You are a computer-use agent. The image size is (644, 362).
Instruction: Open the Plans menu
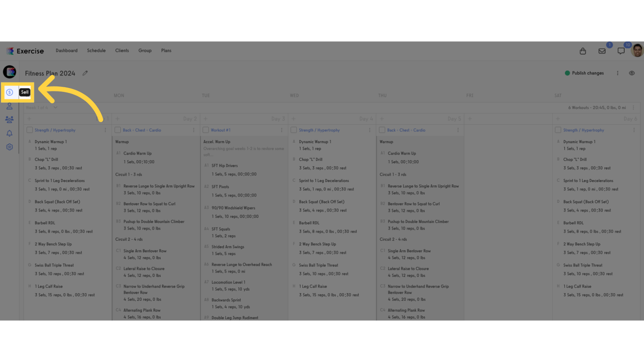click(x=166, y=51)
